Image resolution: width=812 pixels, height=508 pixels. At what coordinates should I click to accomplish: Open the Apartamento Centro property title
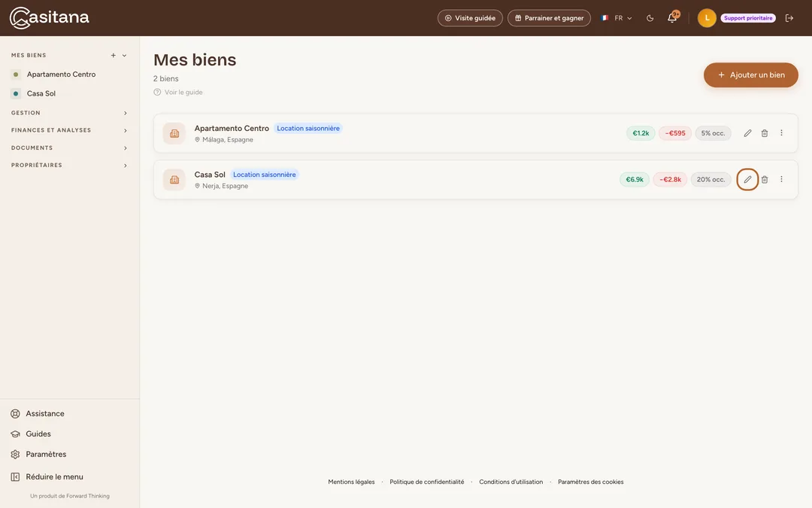point(232,129)
